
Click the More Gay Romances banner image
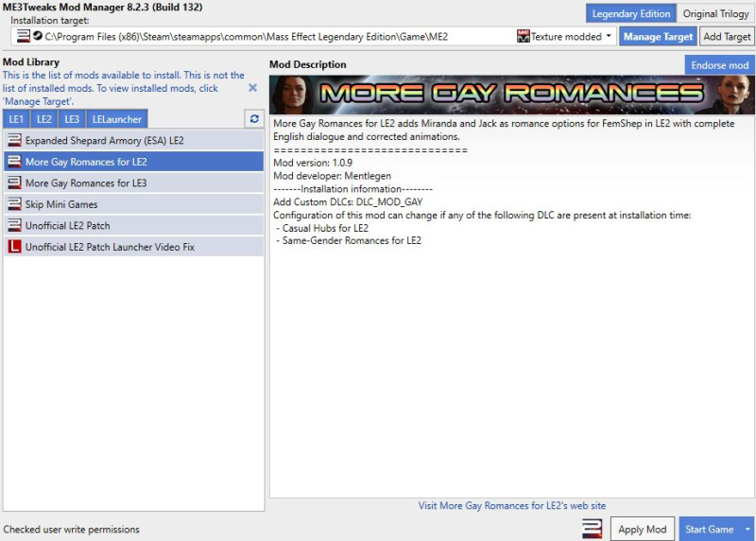[512, 95]
